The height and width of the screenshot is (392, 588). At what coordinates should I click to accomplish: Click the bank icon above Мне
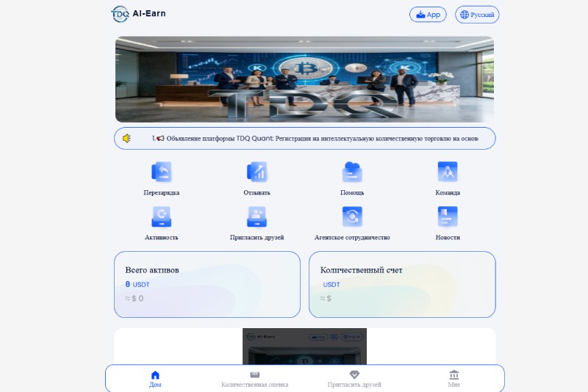[453, 375]
